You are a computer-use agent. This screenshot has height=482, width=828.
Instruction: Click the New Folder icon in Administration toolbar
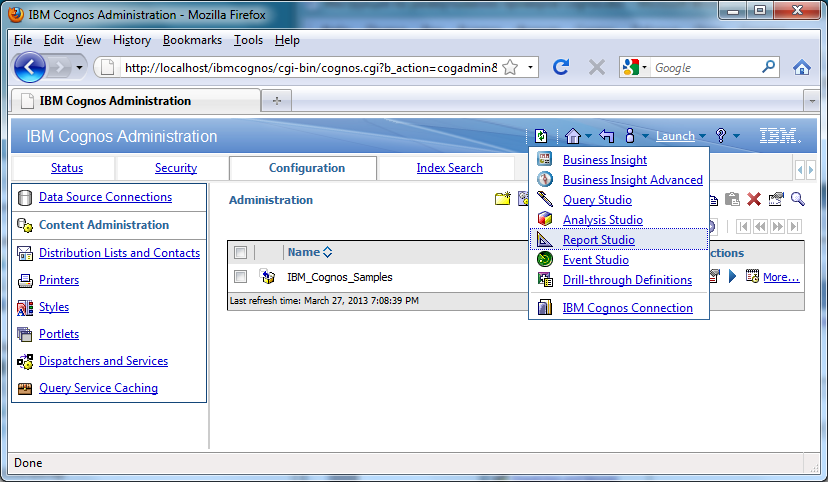503,199
